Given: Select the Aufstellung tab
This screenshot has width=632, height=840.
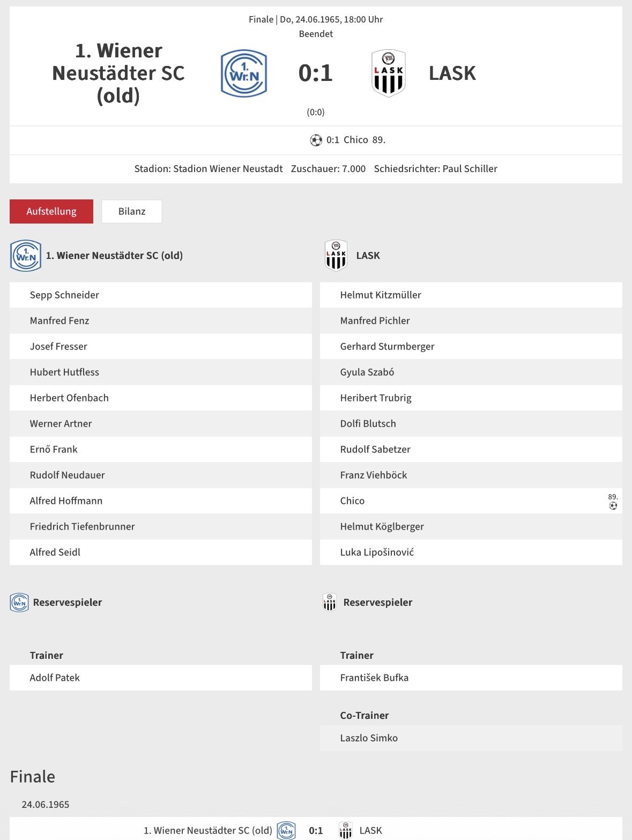Looking at the screenshot, I should click(51, 211).
